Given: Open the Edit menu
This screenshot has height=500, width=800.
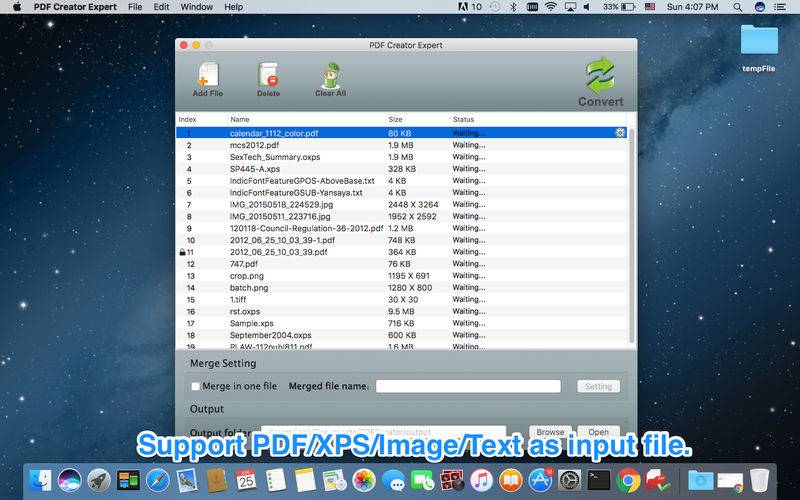Looking at the screenshot, I should pyautogui.click(x=161, y=7).
